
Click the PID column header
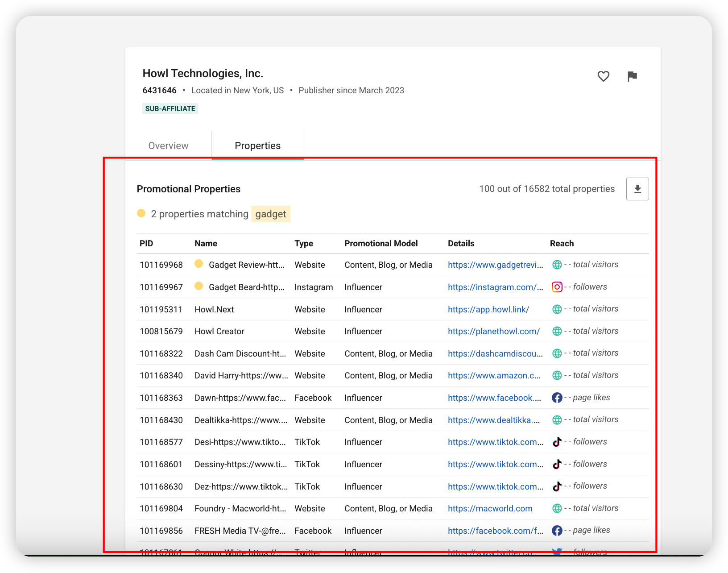[x=146, y=244]
